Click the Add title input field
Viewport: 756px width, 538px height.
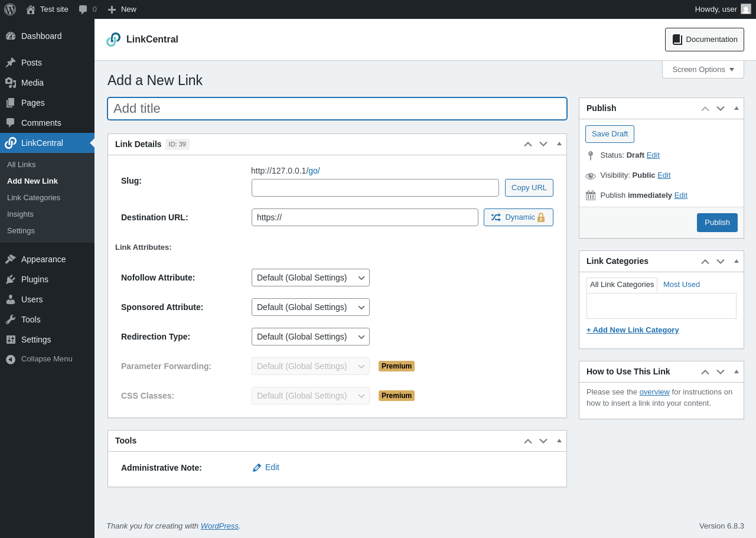[337, 109]
